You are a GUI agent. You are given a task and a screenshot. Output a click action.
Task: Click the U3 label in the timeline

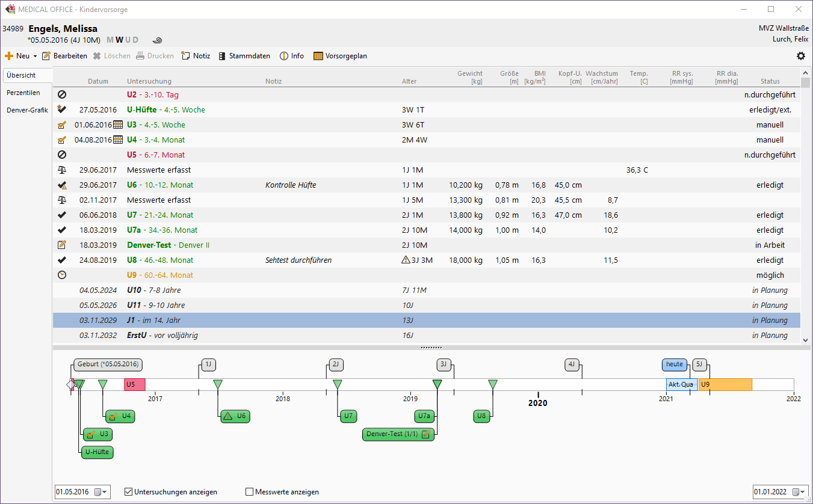97,434
